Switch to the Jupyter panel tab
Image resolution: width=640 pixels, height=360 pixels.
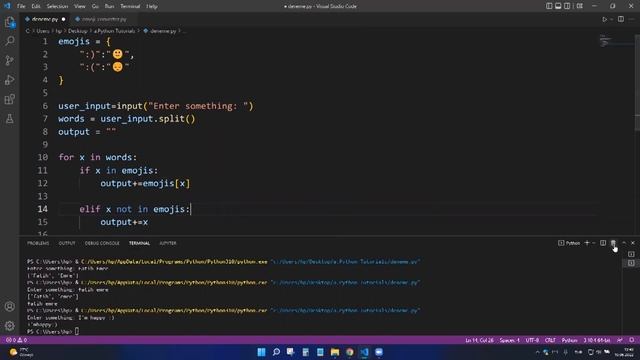[168, 243]
